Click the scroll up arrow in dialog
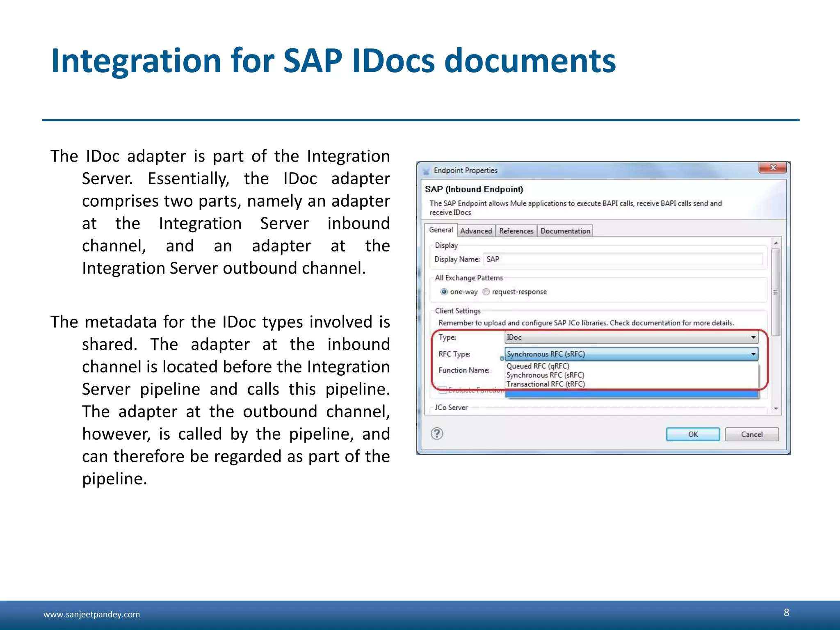This screenshot has width=840, height=630. click(776, 243)
